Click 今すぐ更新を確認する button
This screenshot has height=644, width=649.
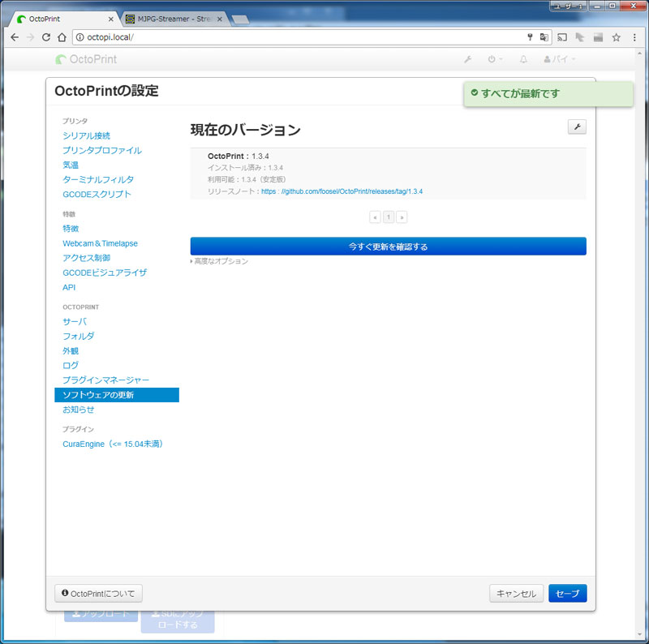(389, 247)
